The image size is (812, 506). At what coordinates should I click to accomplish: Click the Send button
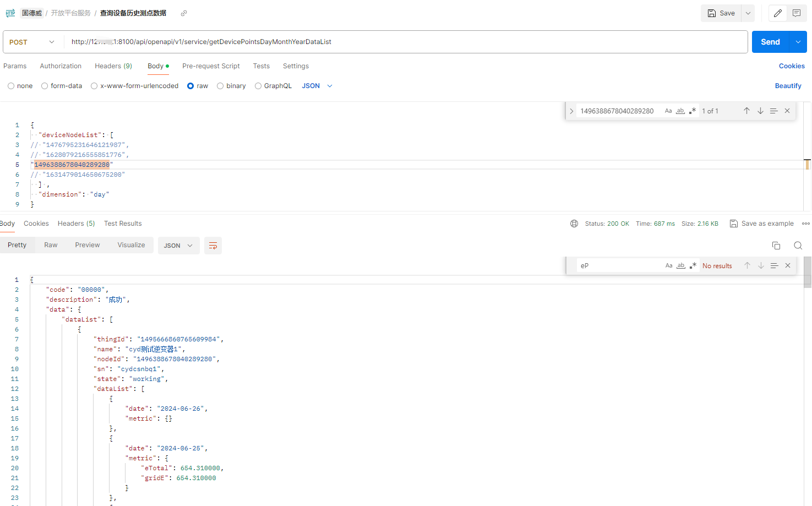[770, 41]
